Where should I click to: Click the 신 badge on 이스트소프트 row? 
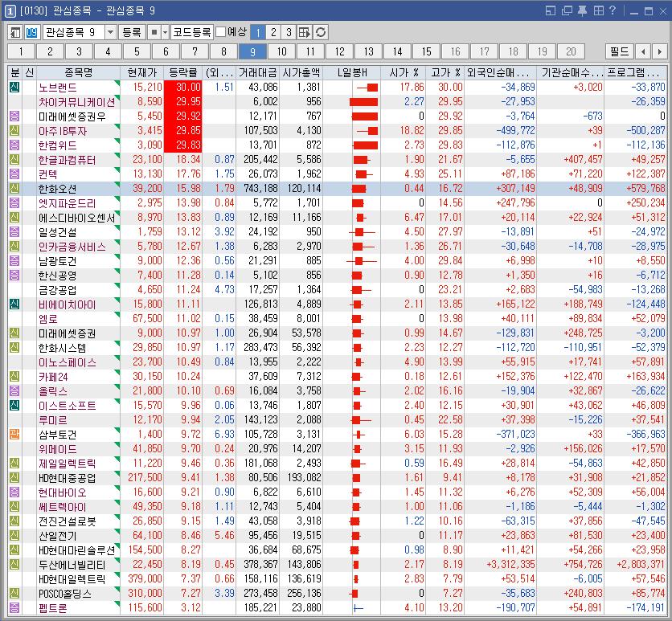click(x=14, y=405)
